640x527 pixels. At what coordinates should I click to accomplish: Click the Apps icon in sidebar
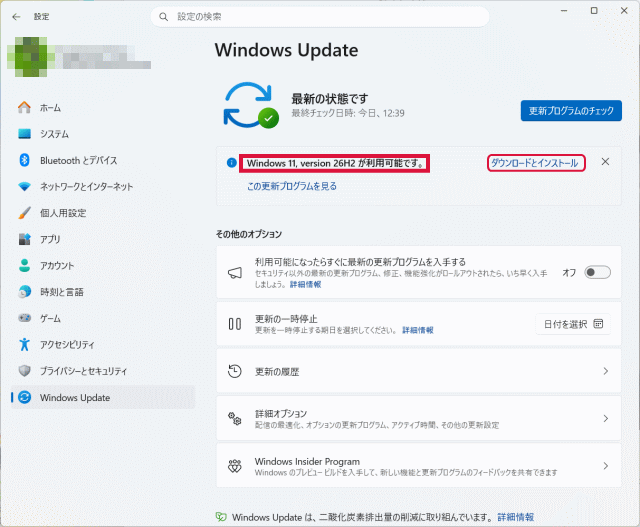tap(24, 239)
